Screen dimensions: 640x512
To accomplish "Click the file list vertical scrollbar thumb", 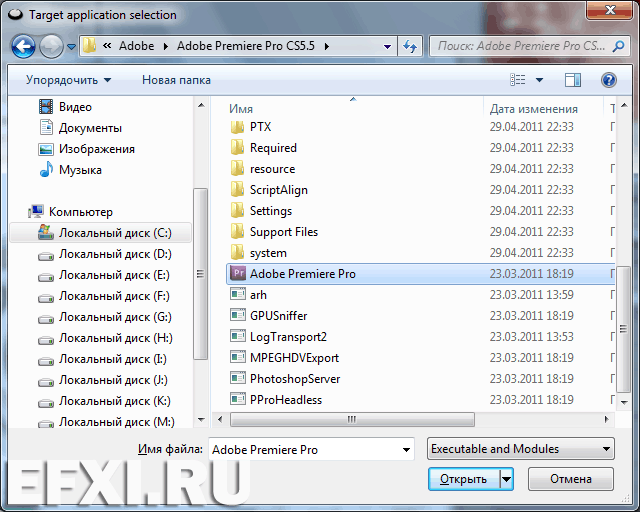I will tap(623, 328).
